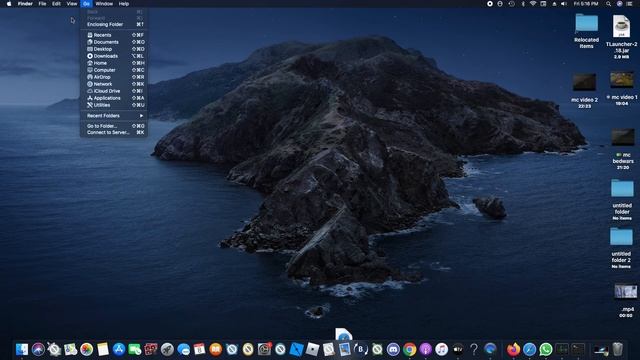Choose Computer in the Go menu
Viewport: 640px width, 360px height.
coord(114,70)
